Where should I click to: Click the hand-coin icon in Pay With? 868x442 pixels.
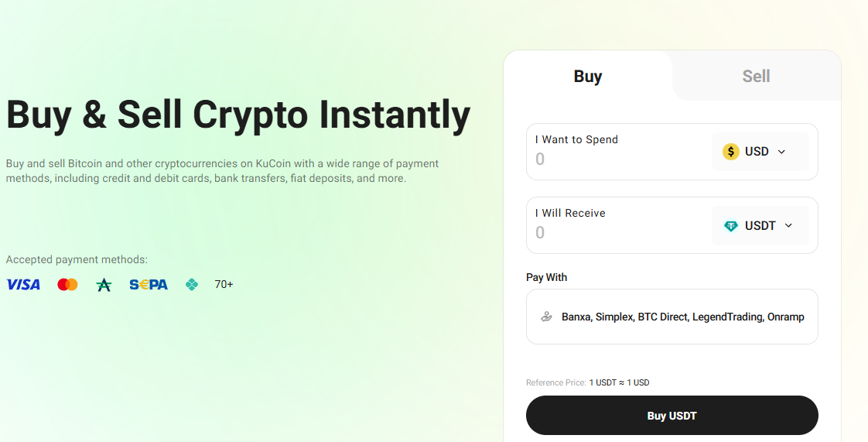tap(546, 317)
